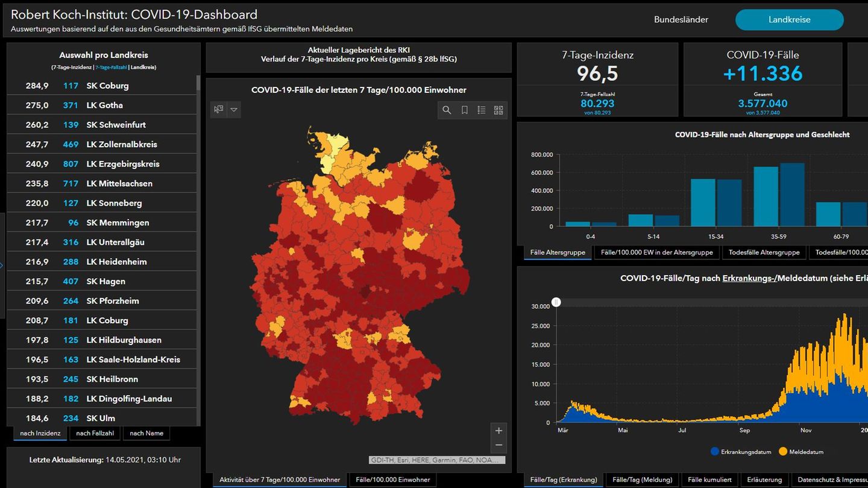This screenshot has width=868, height=488.
Task: Switch to Todesfälle Altersgruppe tab
Action: coord(763,252)
